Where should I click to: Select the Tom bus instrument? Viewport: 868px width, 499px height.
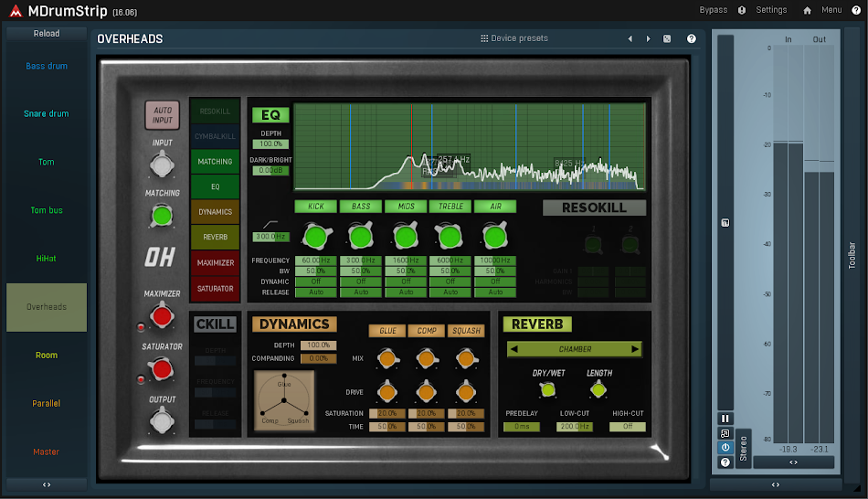pyautogui.click(x=47, y=210)
